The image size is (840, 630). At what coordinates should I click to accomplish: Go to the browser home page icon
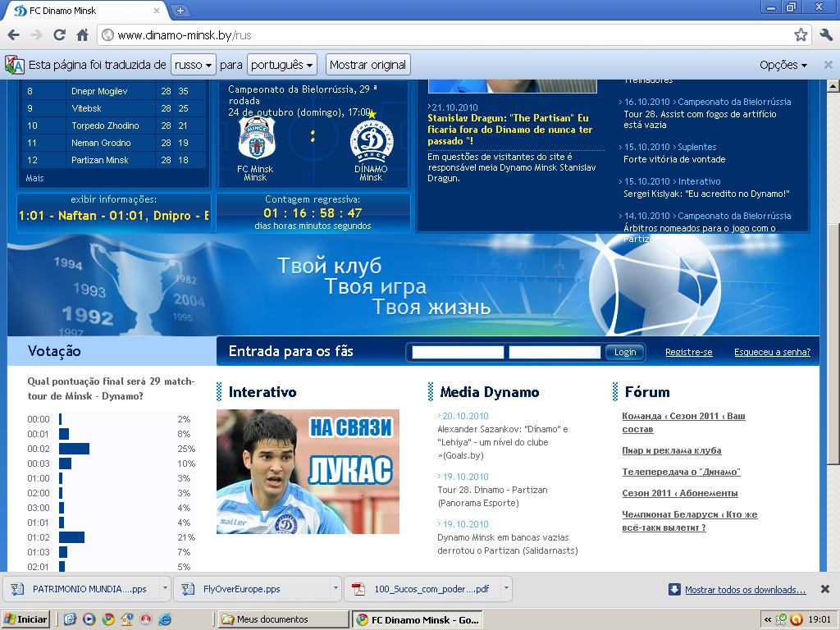coord(82,35)
